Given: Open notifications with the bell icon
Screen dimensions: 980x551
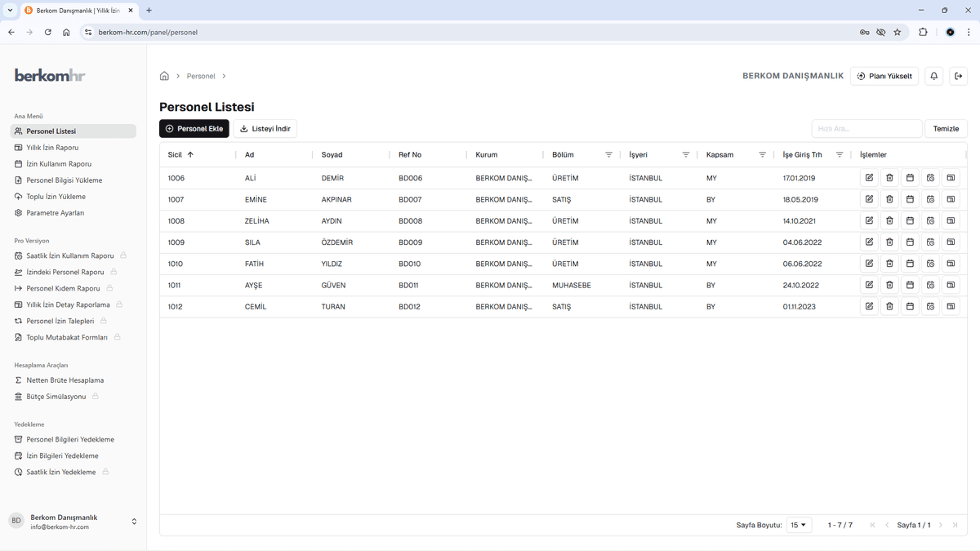Looking at the screenshot, I should (934, 76).
